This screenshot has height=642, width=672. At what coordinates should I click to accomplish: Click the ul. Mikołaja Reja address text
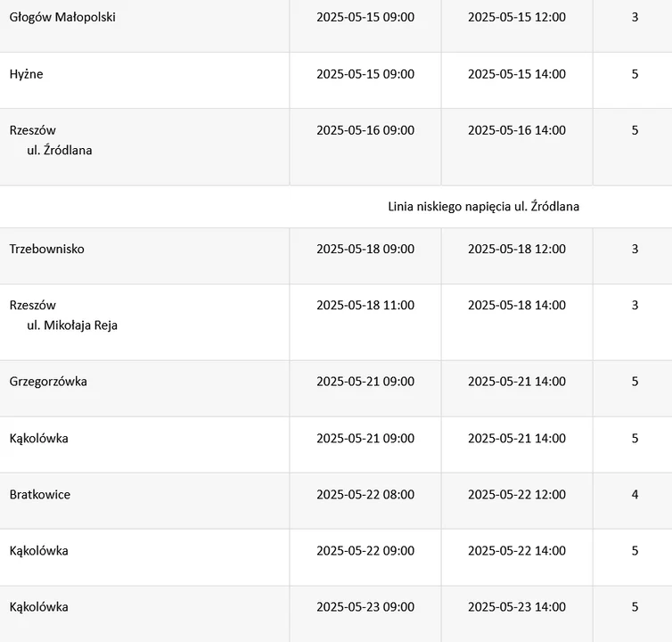(72, 325)
